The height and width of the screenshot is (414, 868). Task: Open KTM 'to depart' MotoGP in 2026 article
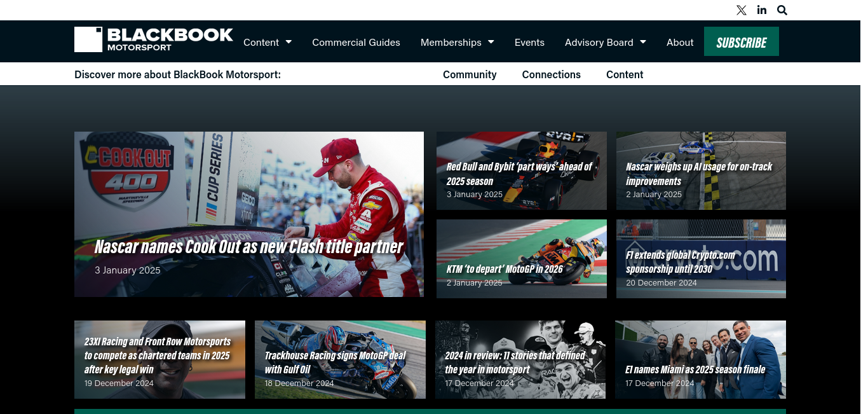click(x=505, y=269)
